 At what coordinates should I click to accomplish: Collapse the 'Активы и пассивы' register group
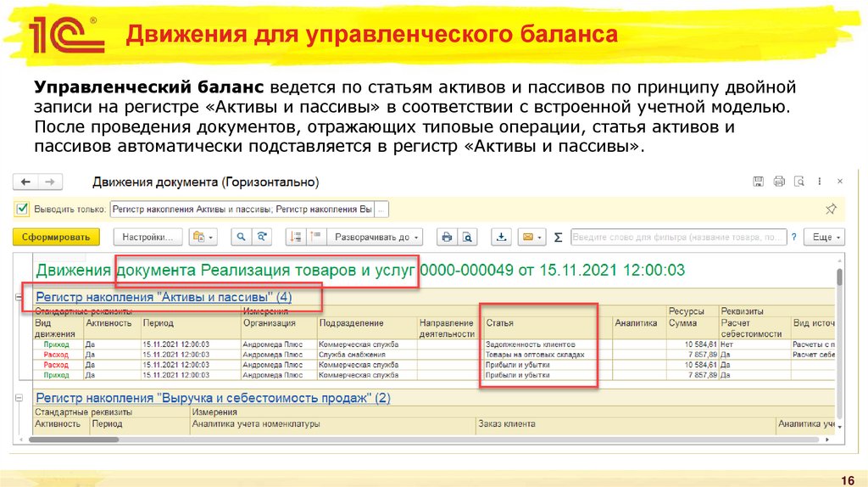(x=19, y=297)
